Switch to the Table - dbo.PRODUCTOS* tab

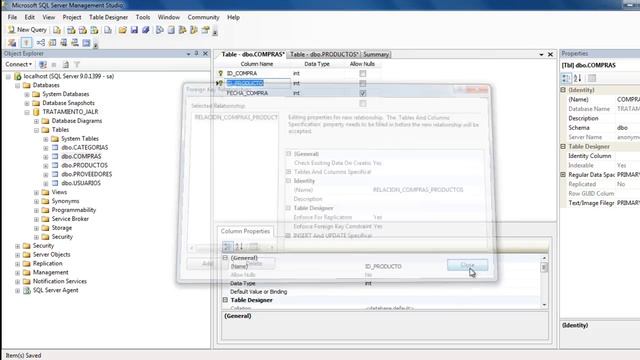324,54
